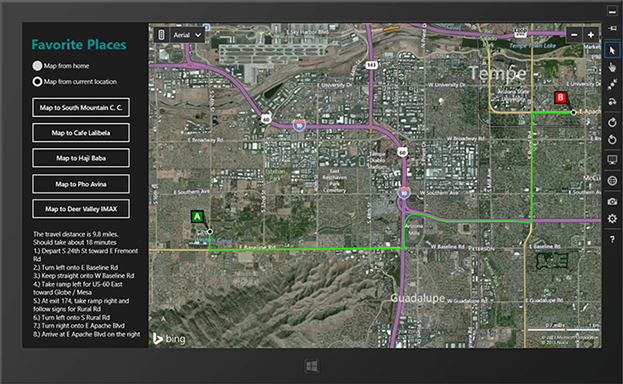Zoom in map with plus button
Image resolution: width=623 pixels, height=384 pixels.
(x=591, y=35)
